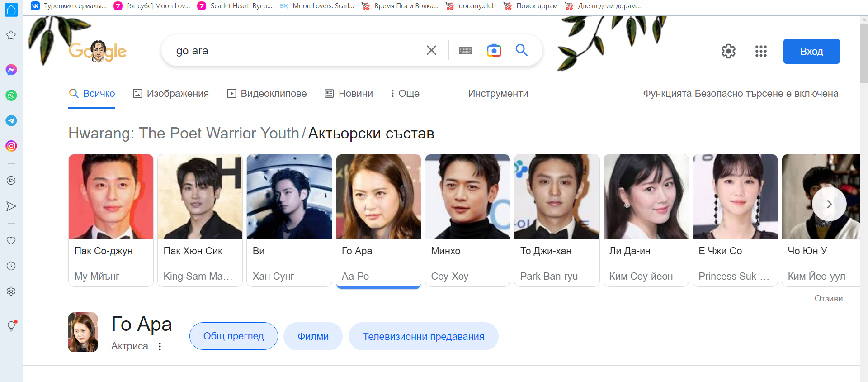Expand the Още menu
The image size is (868, 382).
click(405, 94)
